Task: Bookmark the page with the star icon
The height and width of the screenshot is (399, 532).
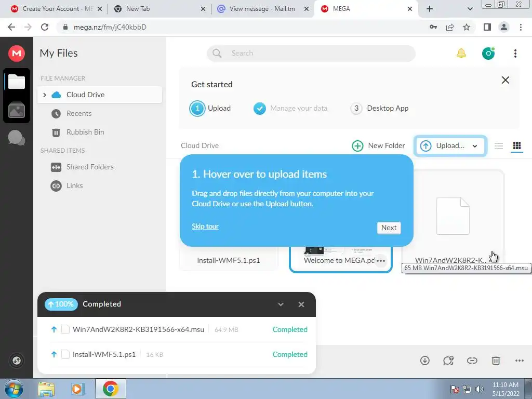Action: (x=467, y=27)
